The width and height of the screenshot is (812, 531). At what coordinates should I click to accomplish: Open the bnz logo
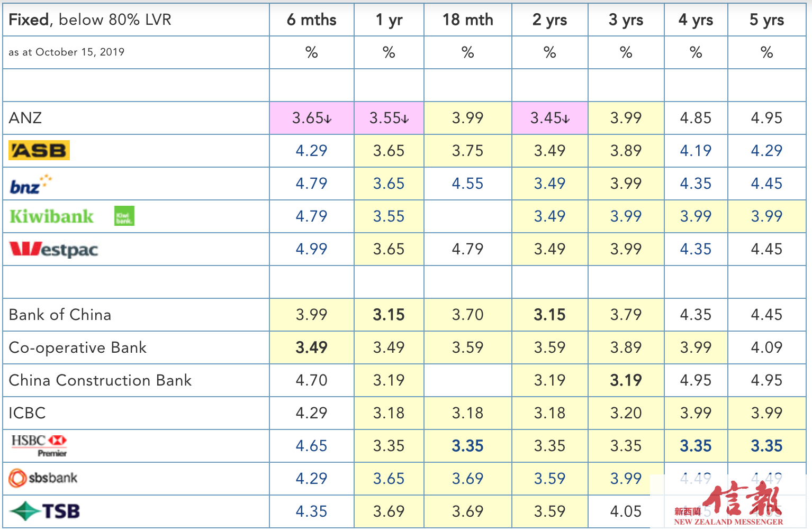(x=31, y=184)
